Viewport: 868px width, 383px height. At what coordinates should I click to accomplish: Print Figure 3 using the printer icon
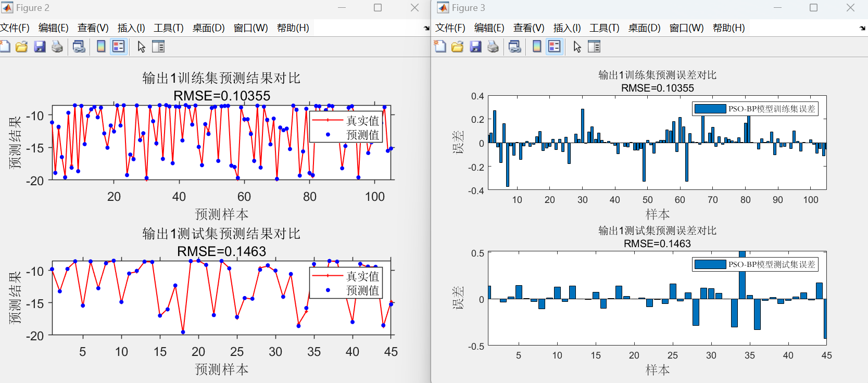click(x=493, y=47)
